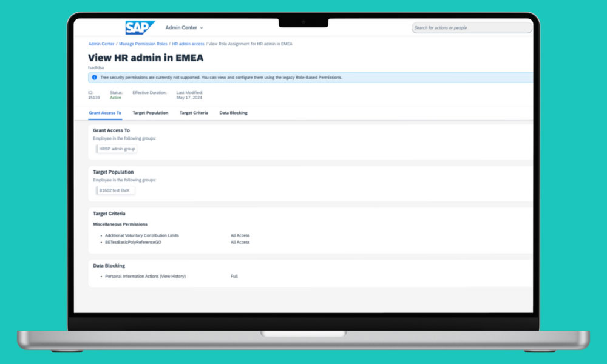
Task: Open Manage Permission Roles breadcrumb link
Action: coord(143,44)
